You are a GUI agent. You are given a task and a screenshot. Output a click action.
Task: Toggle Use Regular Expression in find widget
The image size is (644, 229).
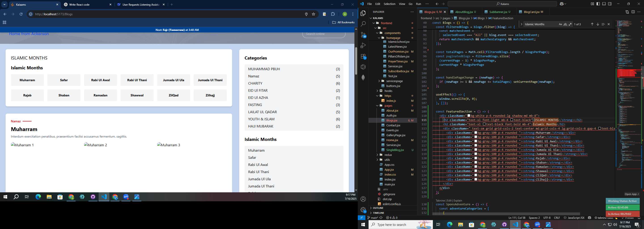570,24
